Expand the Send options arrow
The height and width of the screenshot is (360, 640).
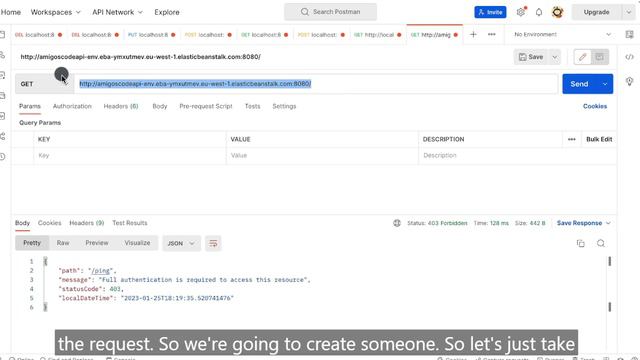click(x=605, y=84)
